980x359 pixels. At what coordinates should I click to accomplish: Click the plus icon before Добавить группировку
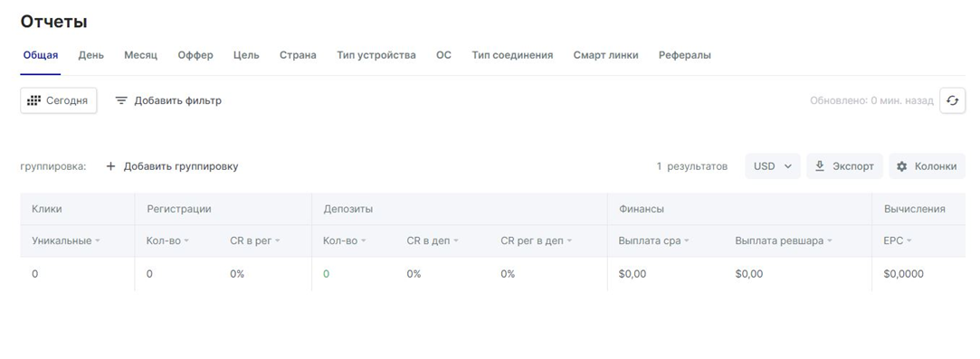(110, 166)
